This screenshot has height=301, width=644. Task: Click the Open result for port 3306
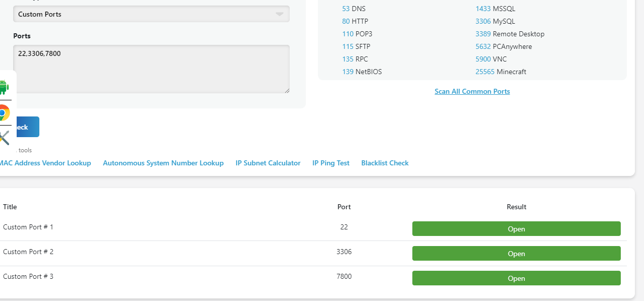(x=516, y=254)
